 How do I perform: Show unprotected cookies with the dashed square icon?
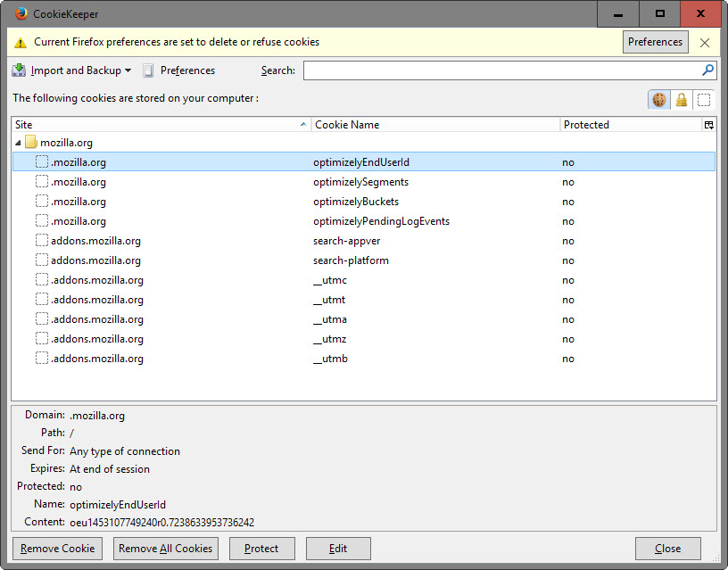(704, 99)
